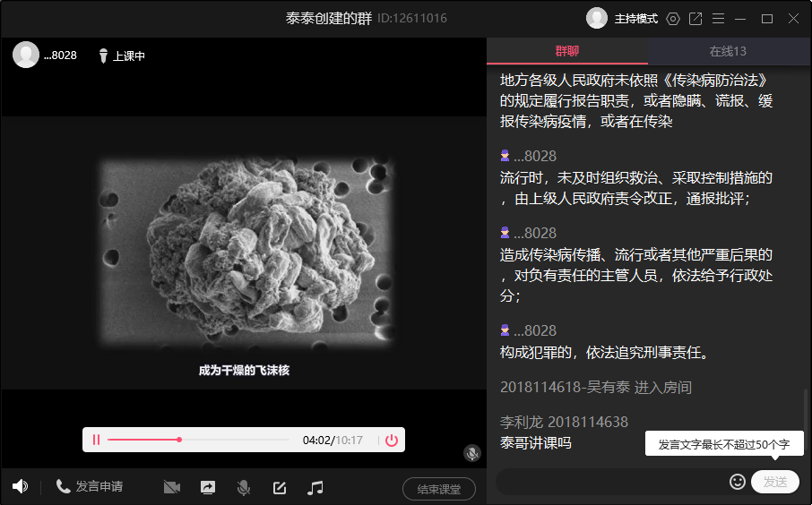
Task: Switch to the 群聊 tab
Action: [x=567, y=51]
